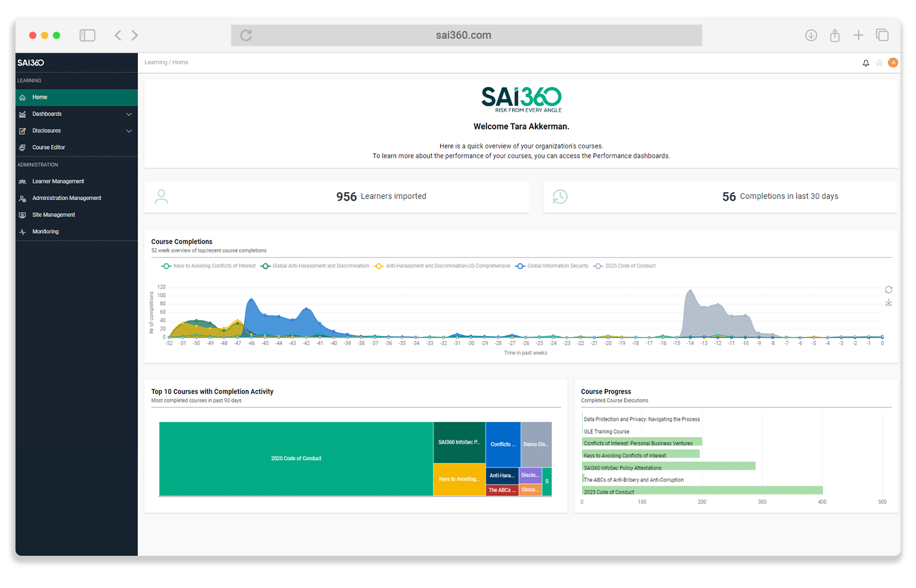This screenshot has width=916, height=588.
Task: Click Data Protection and Privacy row label
Action: point(642,419)
